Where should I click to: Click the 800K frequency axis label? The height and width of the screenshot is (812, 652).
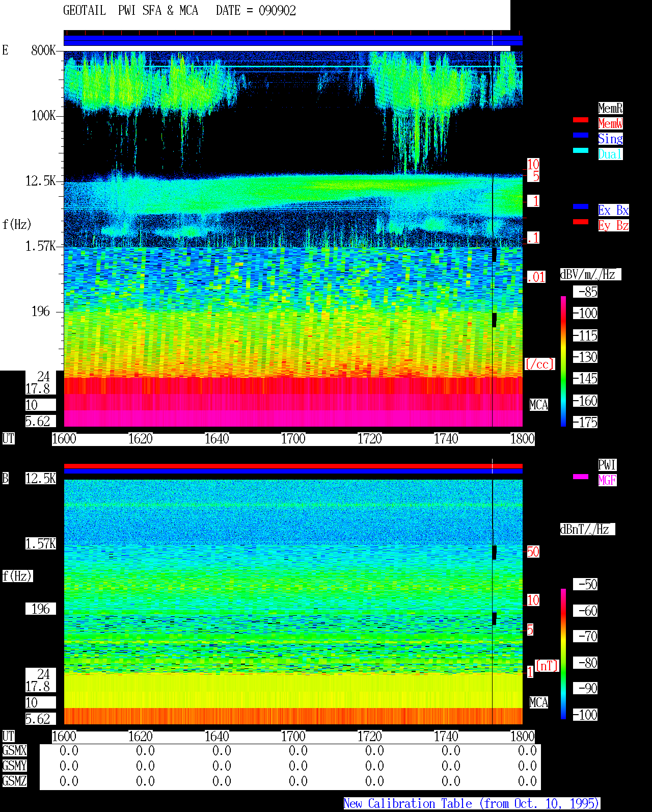(43, 50)
